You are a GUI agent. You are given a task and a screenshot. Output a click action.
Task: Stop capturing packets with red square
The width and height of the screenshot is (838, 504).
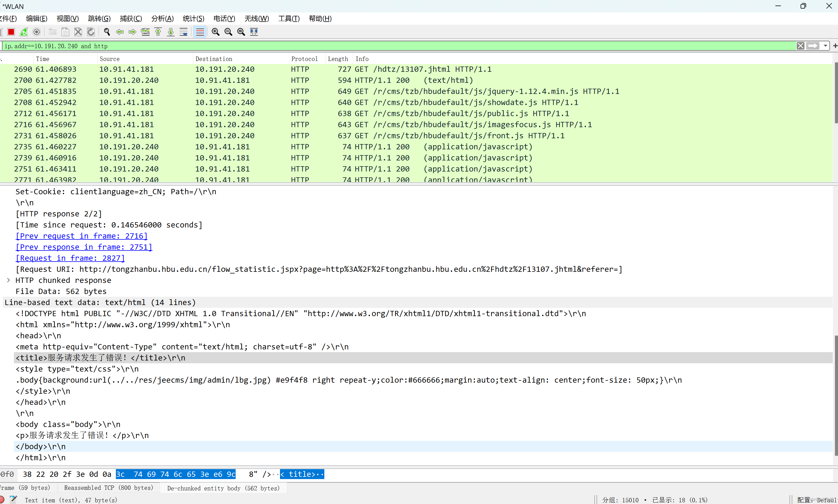pyautogui.click(x=11, y=32)
